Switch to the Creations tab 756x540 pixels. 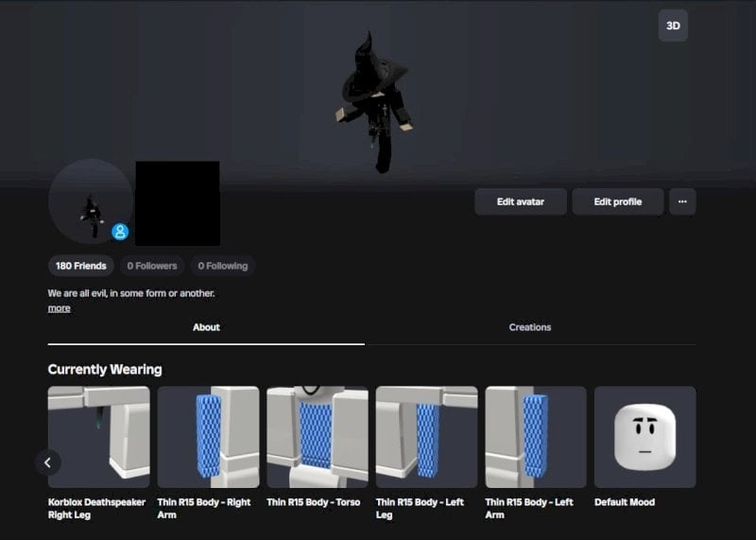530,327
